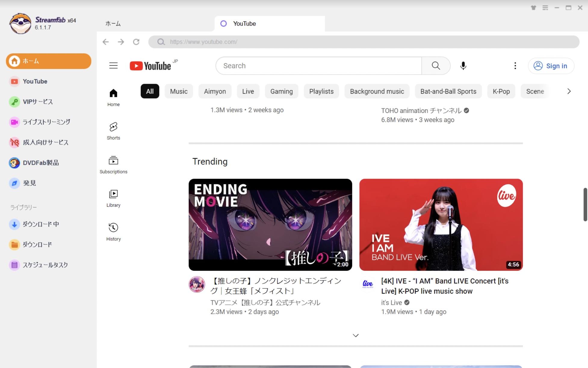Click the browser URL address bar
Screen dimensions: 588x368
pos(364,42)
